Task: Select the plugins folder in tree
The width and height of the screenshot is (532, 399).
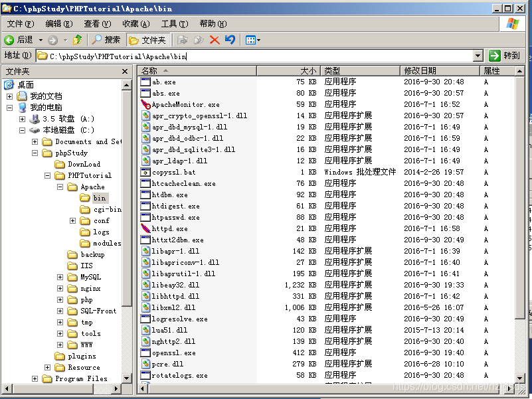Action: [x=75, y=356]
